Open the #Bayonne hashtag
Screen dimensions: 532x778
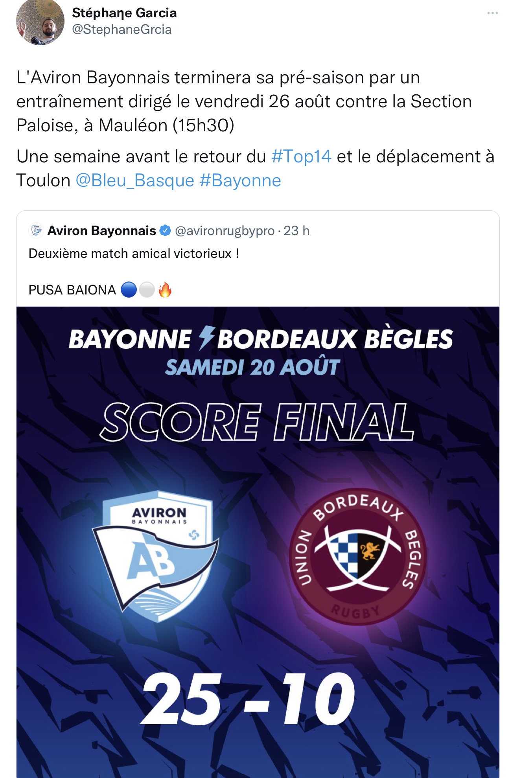[x=240, y=181]
